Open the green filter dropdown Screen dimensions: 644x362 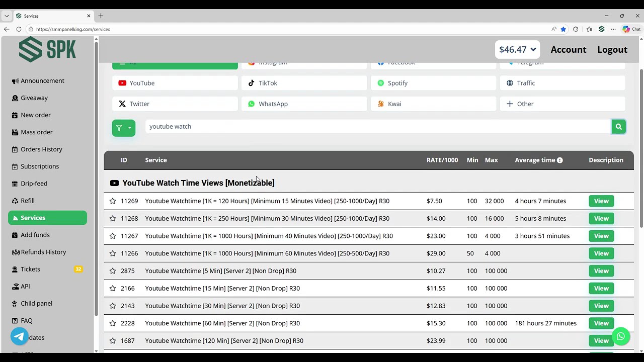point(124,128)
